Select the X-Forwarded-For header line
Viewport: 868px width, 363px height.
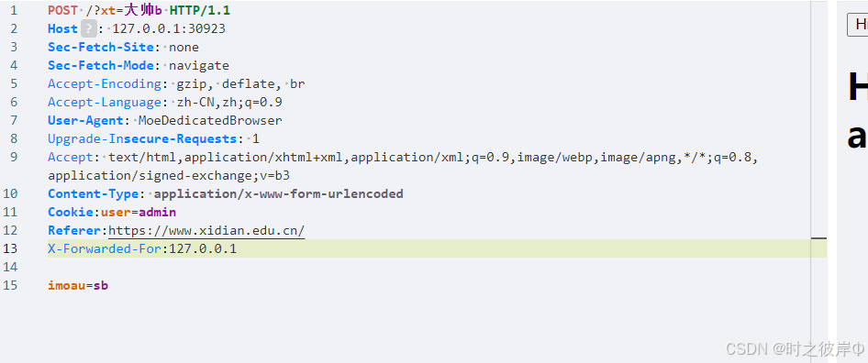[x=437, y=248]
